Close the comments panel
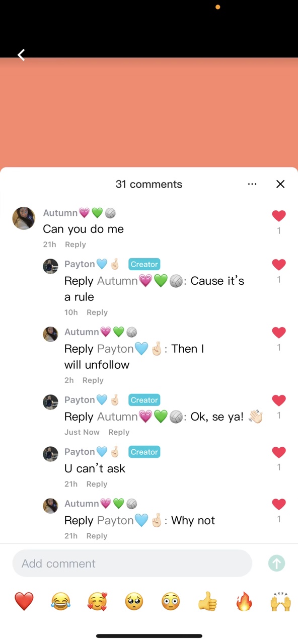Screen dimensions: 298x644 click(280, 184)
